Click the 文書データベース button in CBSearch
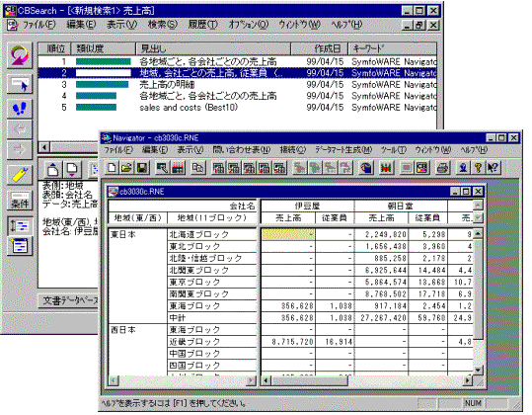This screenshot has height=415, width=532. tap(68, 300)
